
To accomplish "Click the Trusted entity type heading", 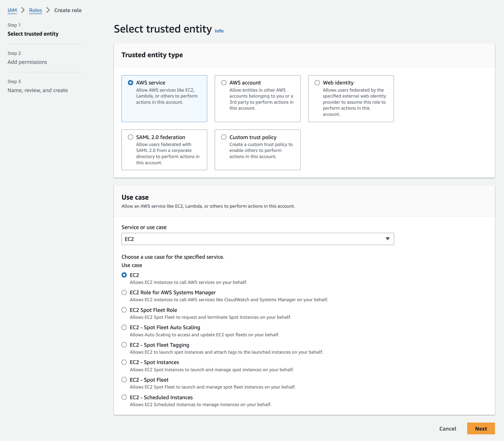I will point(152,55).
